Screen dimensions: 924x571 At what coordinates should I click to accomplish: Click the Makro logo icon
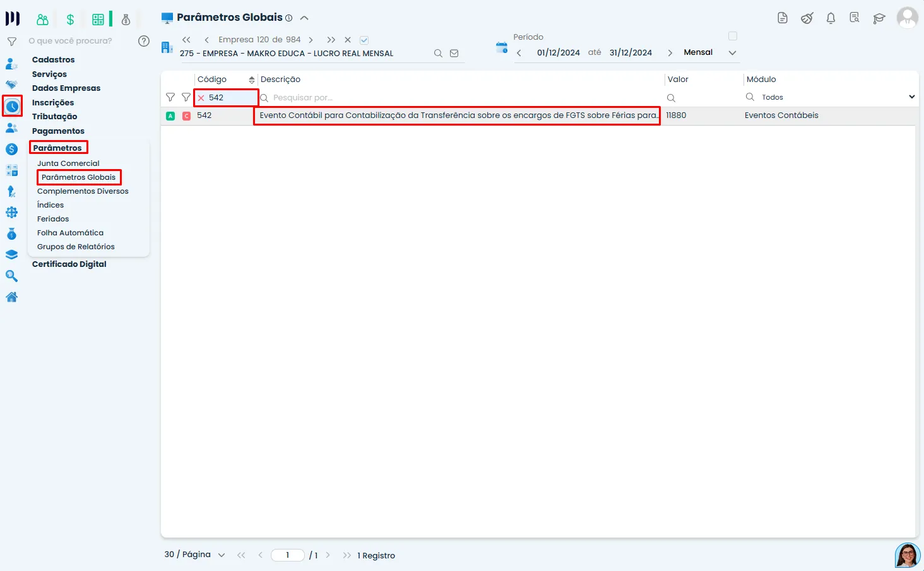coord(13,19)
